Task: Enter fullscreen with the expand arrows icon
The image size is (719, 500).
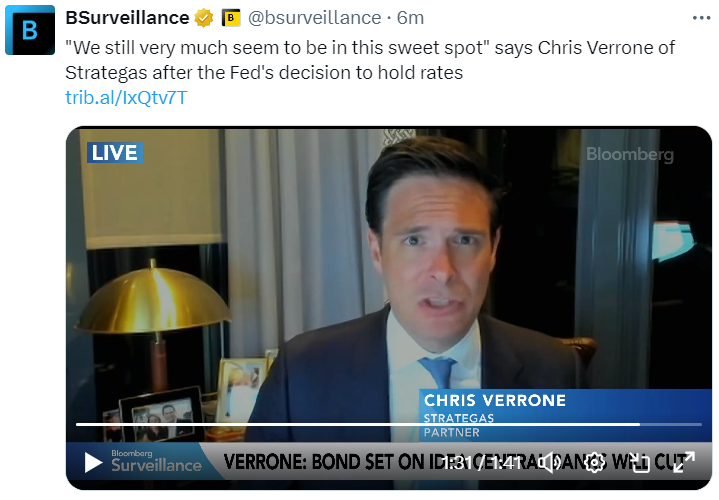Action: 684,462
